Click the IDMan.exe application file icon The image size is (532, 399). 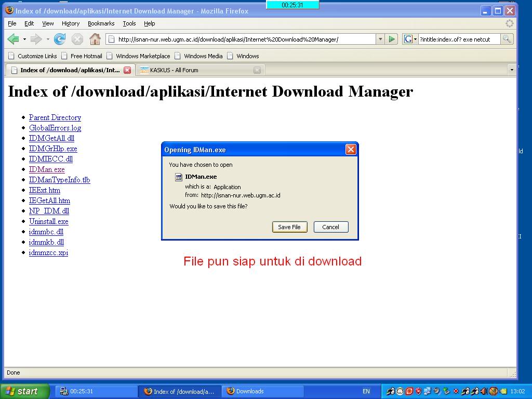[x=179, y=177]
